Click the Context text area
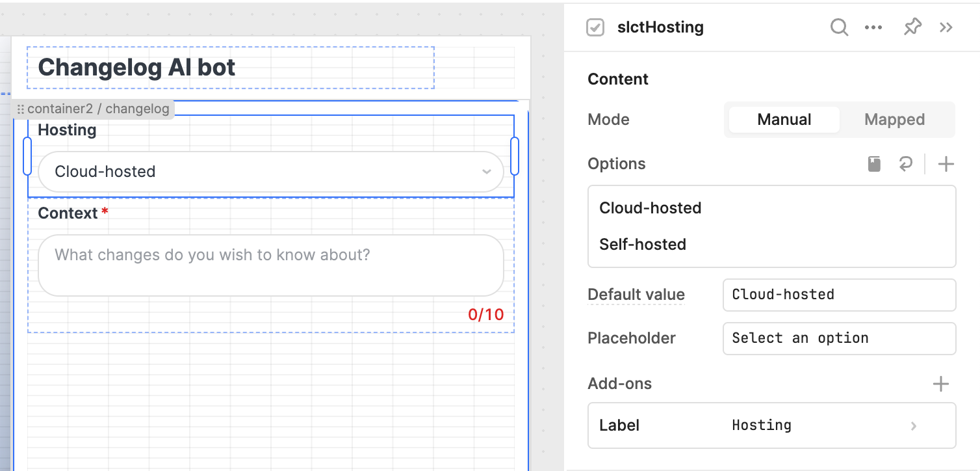The width and height of the screenshot is (980, 471). coord(271,265)
